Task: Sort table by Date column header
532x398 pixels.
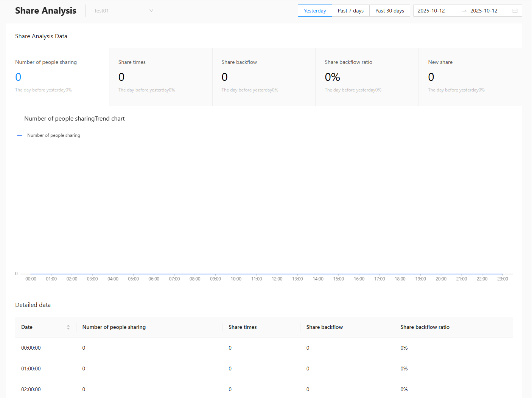Action: point(27,327)
